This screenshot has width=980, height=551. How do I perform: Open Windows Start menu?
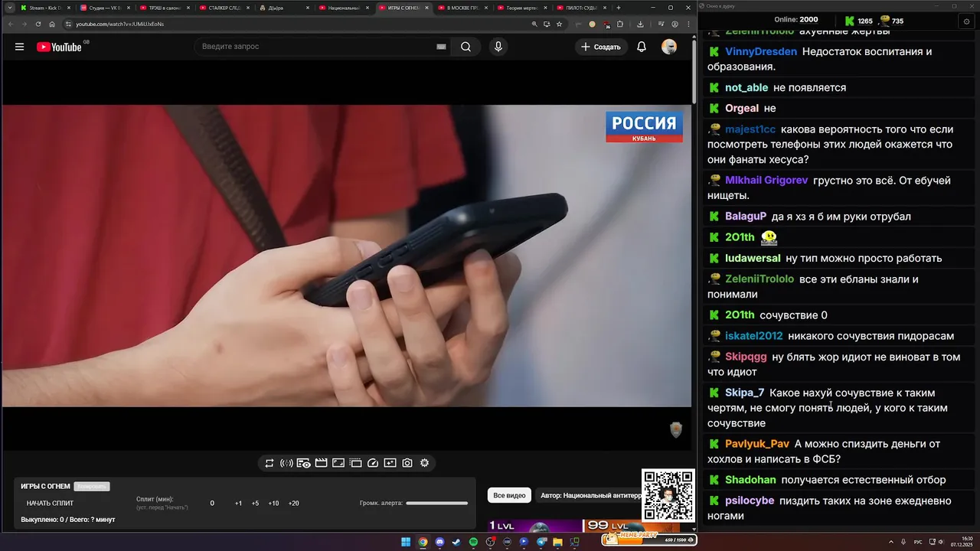(x=406, y=542)
